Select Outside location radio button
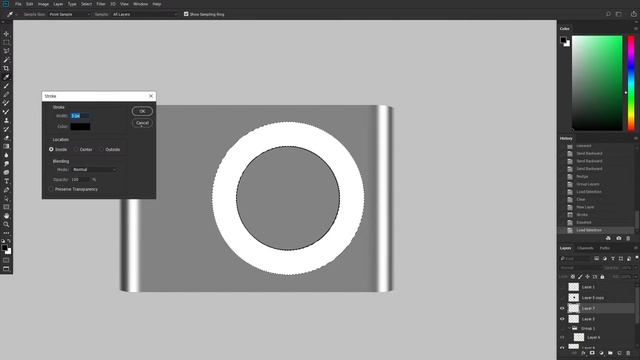The image size is (640, 360). click(x=101, y=149)
